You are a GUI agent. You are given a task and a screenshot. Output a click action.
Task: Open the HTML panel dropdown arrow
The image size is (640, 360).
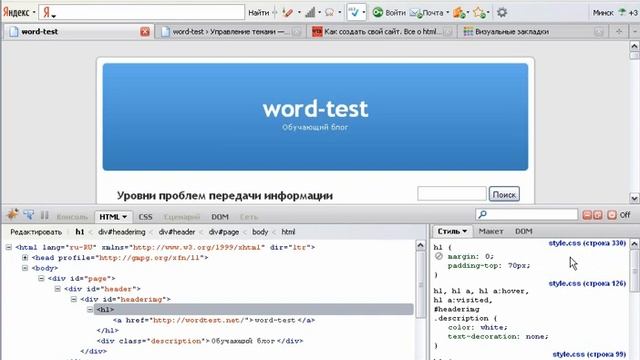[x=124, y=217]
